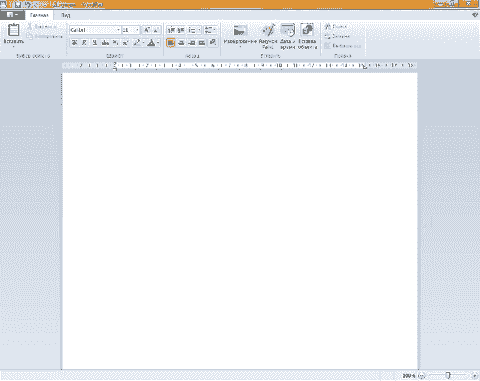480x381 pixels.
Task: Toggle subscript formatting
Action: tap(115, 43)
